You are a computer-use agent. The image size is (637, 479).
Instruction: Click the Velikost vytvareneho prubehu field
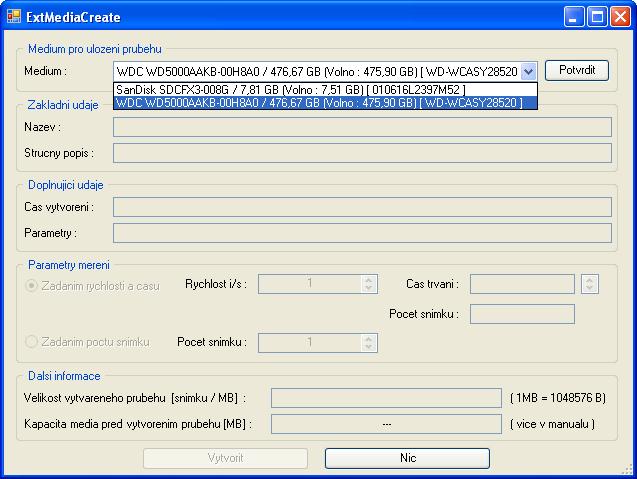pos(386,398)
